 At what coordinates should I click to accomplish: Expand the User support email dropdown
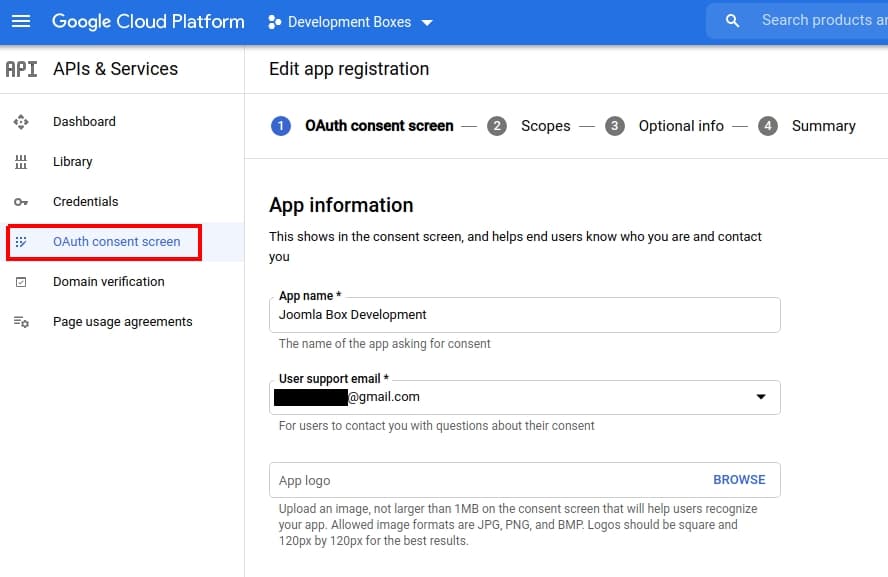761,397
